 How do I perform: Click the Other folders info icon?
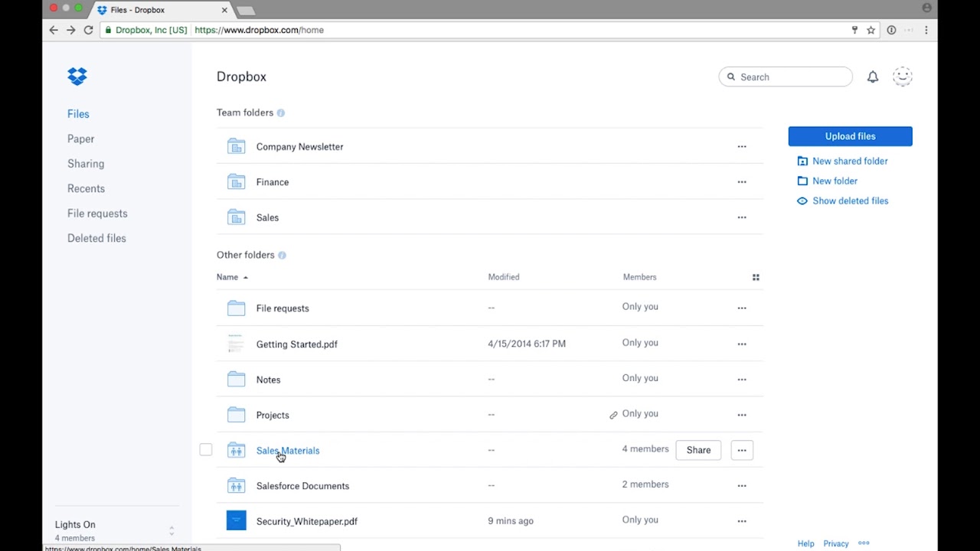point(282,256)
